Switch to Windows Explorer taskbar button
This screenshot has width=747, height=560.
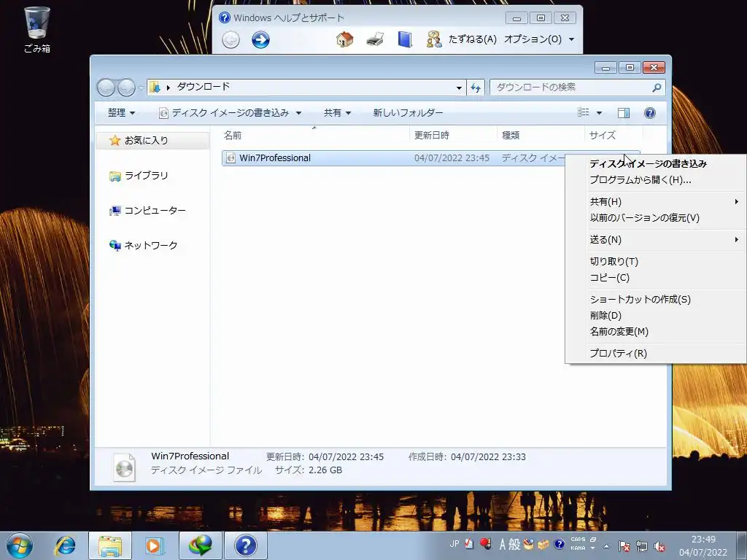click(x=110, y=545)
